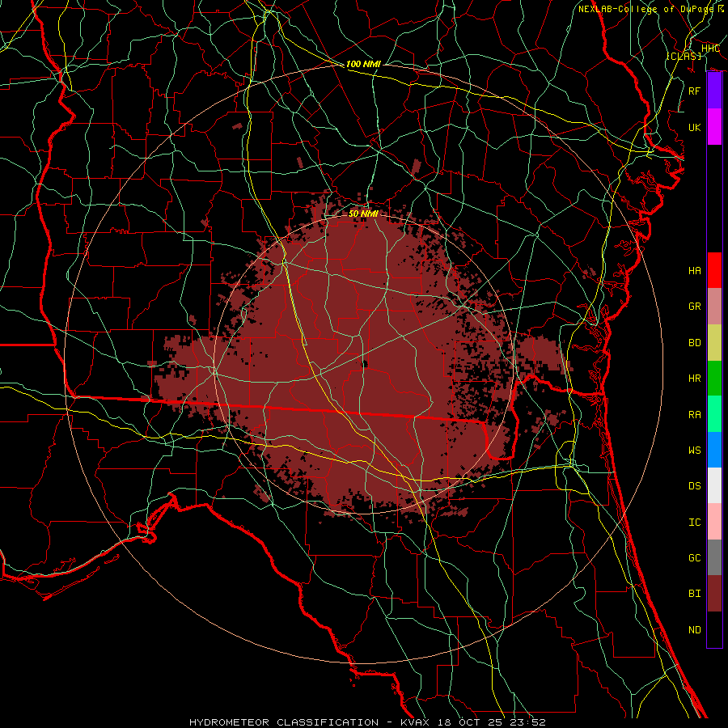Click the HR legend label
The image size is (728, 728).
click(695, 379)
